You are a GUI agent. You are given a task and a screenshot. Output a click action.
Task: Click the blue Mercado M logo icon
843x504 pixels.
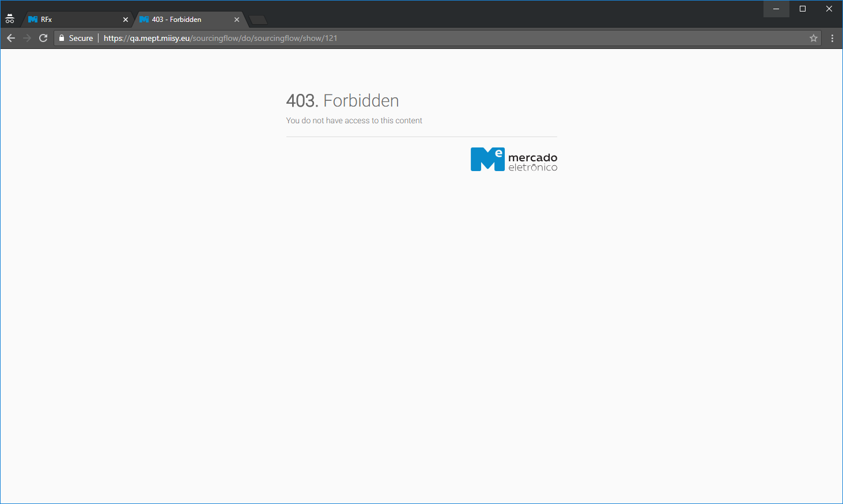(x=487, y=159)
